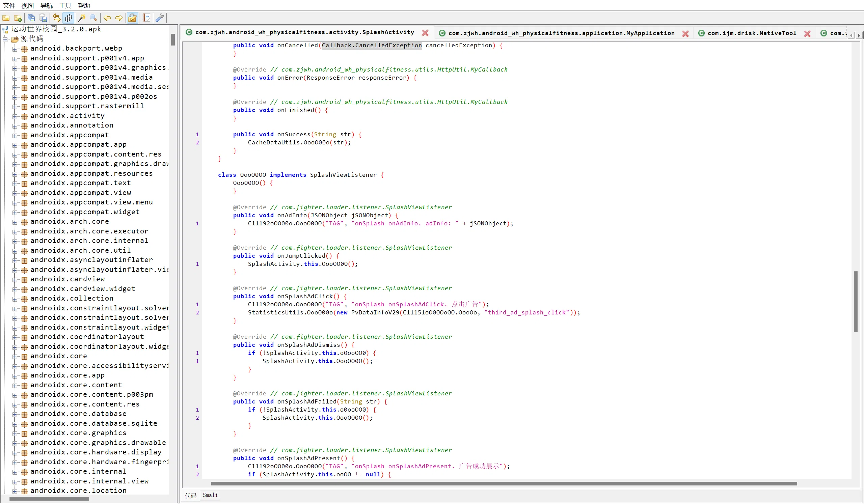
Task: Click the class icon on the SplashActivity tab
Action: click(189, 32)
